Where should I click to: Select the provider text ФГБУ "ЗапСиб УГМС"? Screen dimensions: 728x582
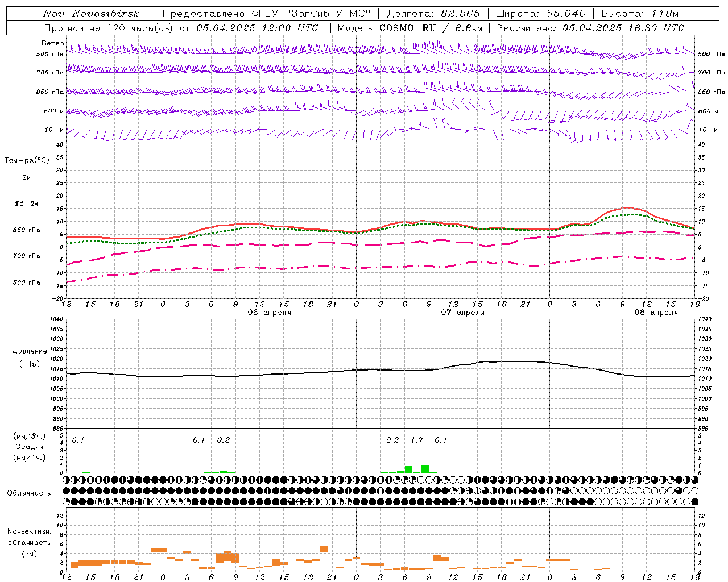[x=312, y=14]
